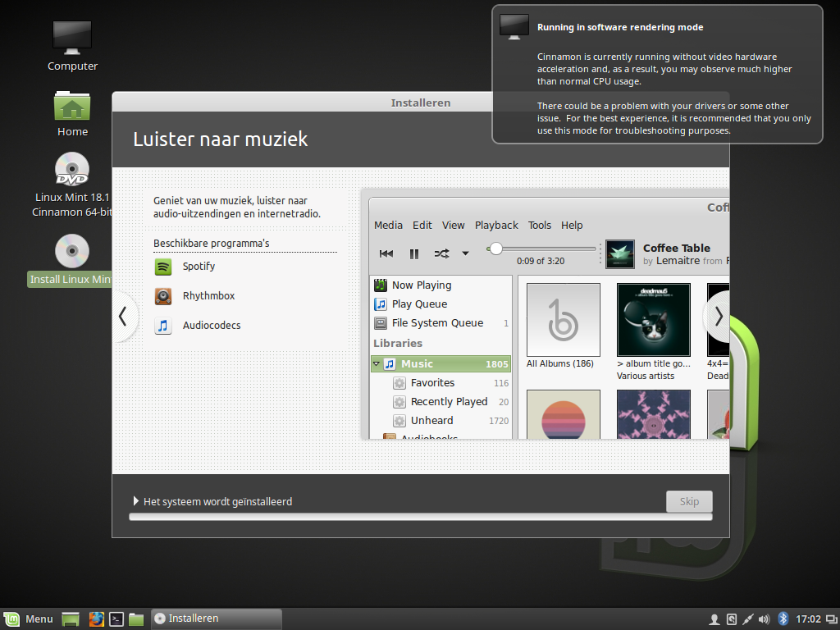Click the Show Desktop panel icon
This screenshot has height=630, width=840.
coord(71,619)
